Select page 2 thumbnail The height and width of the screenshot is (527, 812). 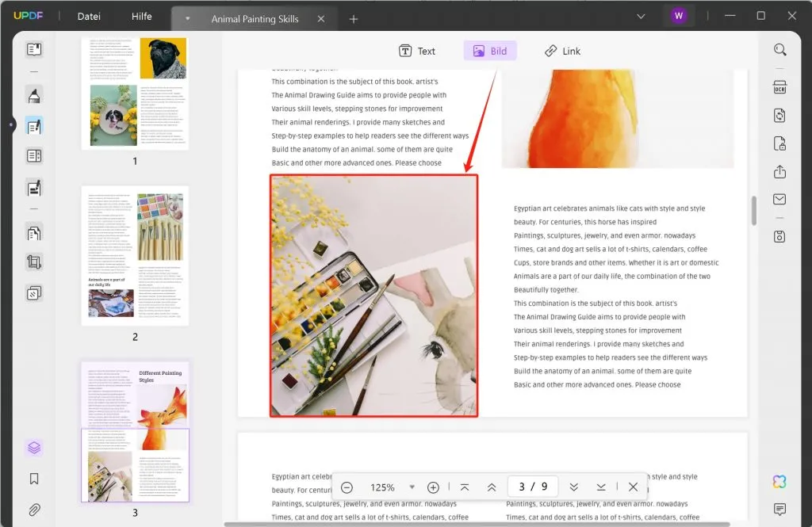[x=135, y=256]
